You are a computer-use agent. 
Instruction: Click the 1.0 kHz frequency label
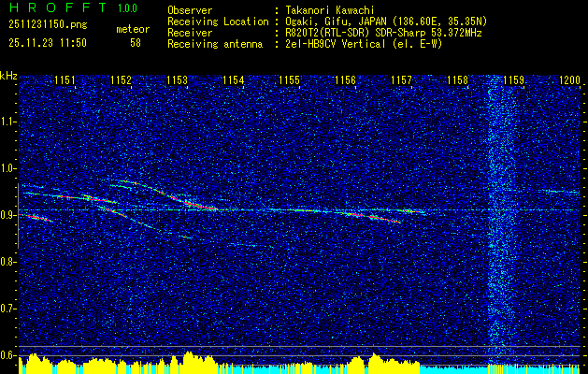[8, 168]
